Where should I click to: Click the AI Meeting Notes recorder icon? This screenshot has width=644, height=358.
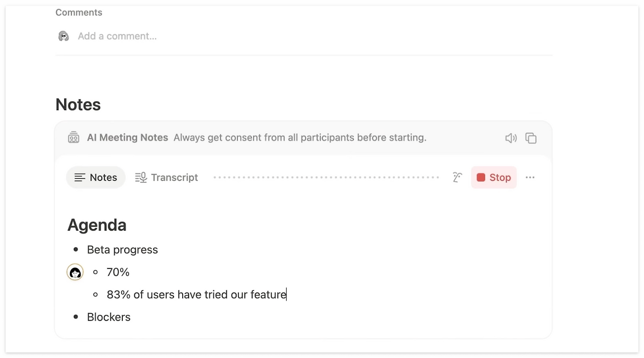pos(73,137)
